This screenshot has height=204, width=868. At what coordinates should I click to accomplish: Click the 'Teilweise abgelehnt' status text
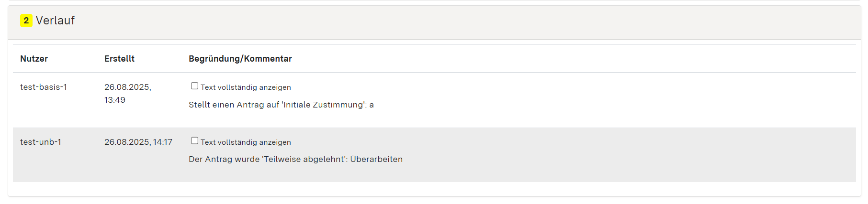304,159
